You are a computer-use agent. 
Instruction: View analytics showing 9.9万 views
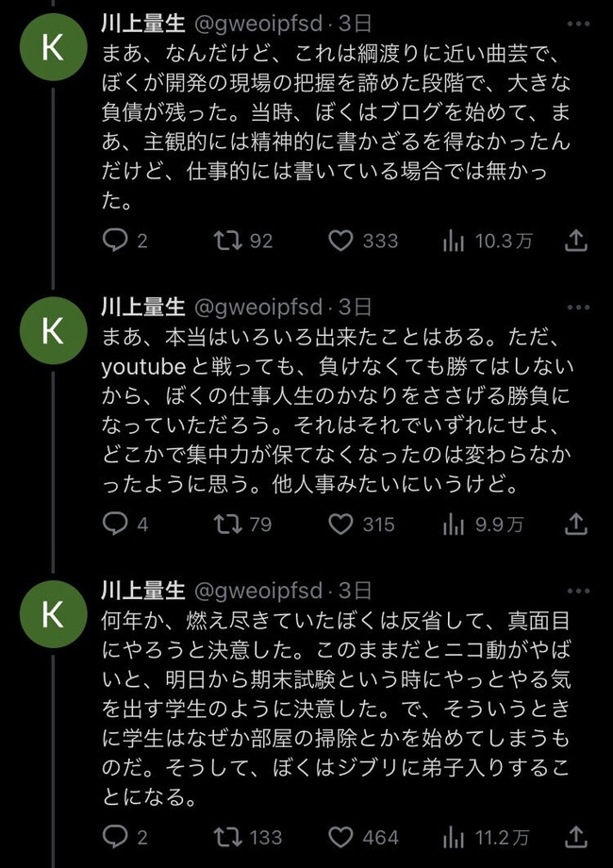click(483, 525)
